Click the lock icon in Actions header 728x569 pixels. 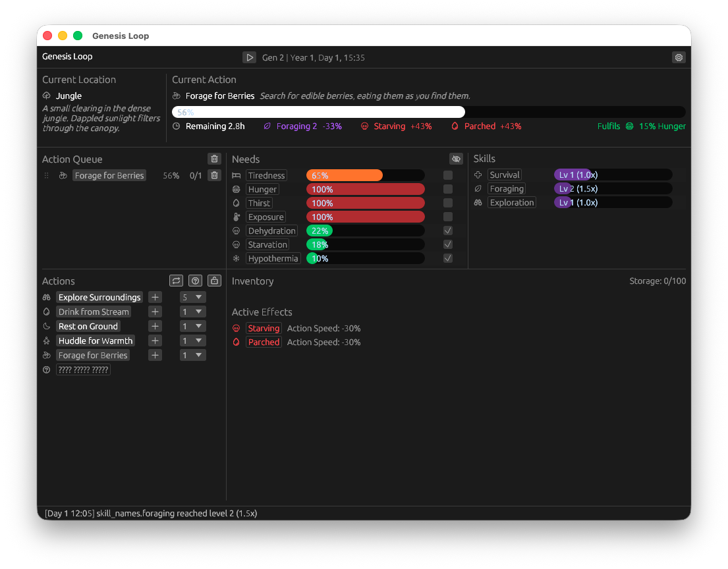[x=215, y=281]
